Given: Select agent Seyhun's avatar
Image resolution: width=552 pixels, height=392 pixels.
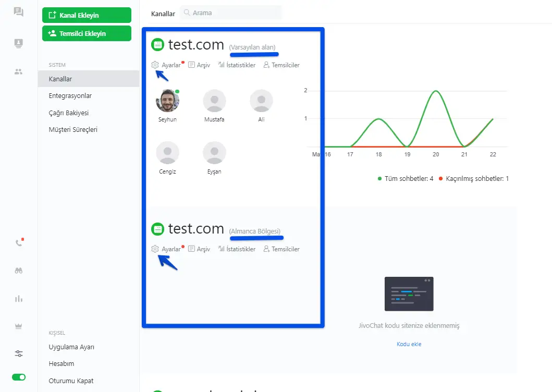Looking at the screenshot, I should 167,101.
